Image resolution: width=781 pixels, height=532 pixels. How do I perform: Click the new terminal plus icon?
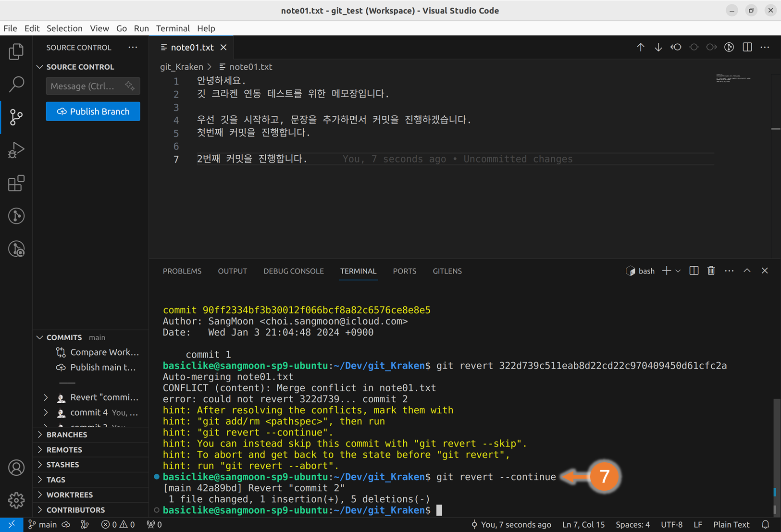(x=666, y=271)
